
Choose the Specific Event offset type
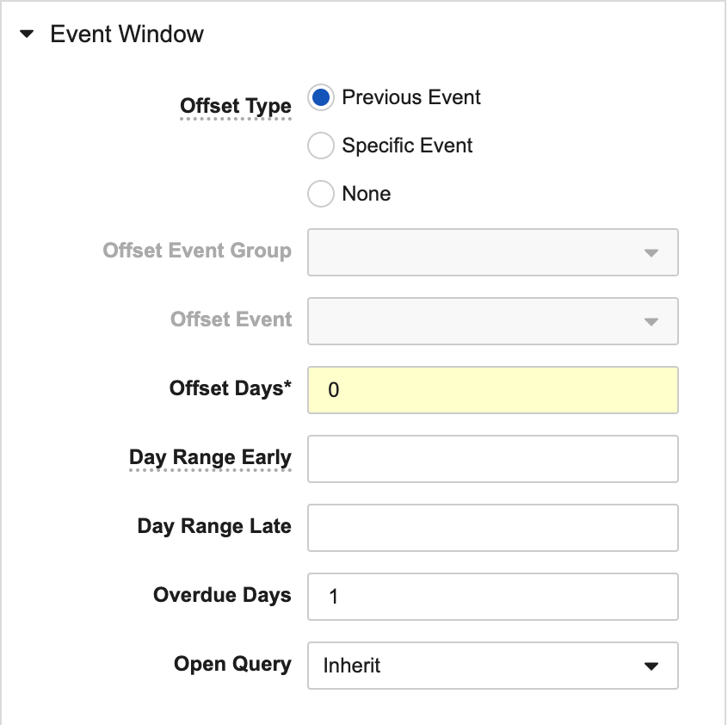coord(321,146)
